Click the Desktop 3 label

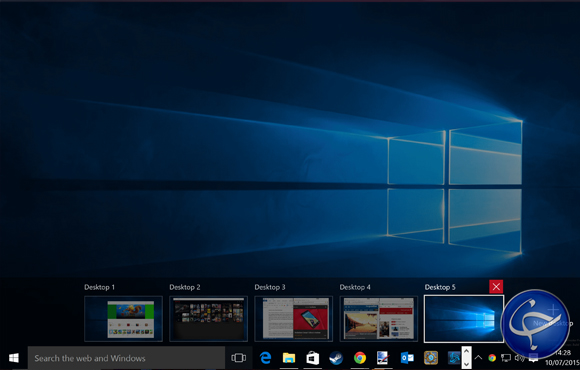[270, 287]
